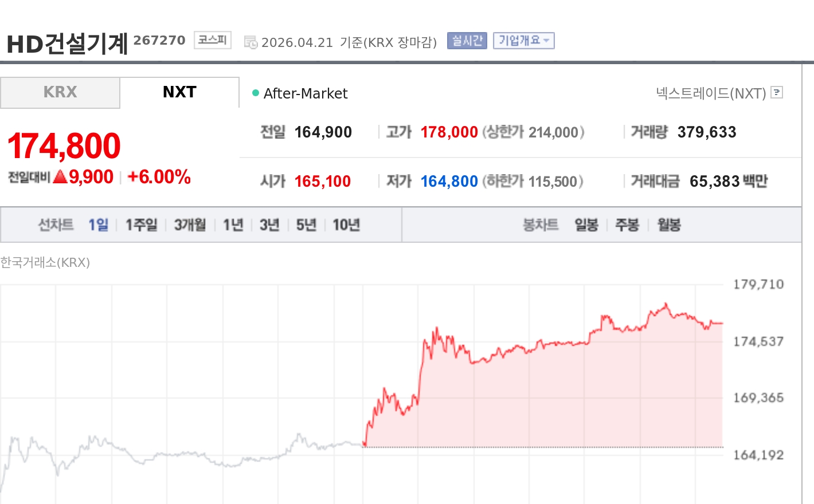814x504 pixels.
Task: Switch to the NXT tab
Action: coord(179,92)
